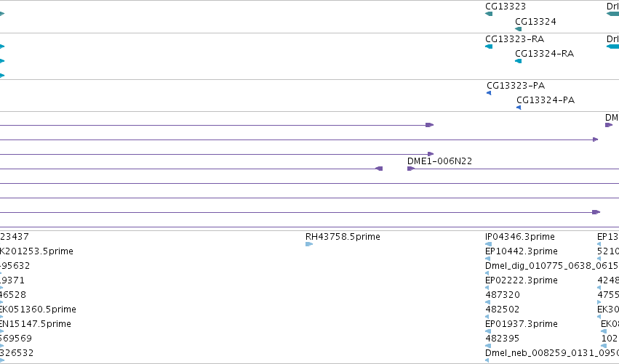Select the Dmel_neb_008259_0131_0950 label
619x364 pixels.
click(x=552, y=353)
